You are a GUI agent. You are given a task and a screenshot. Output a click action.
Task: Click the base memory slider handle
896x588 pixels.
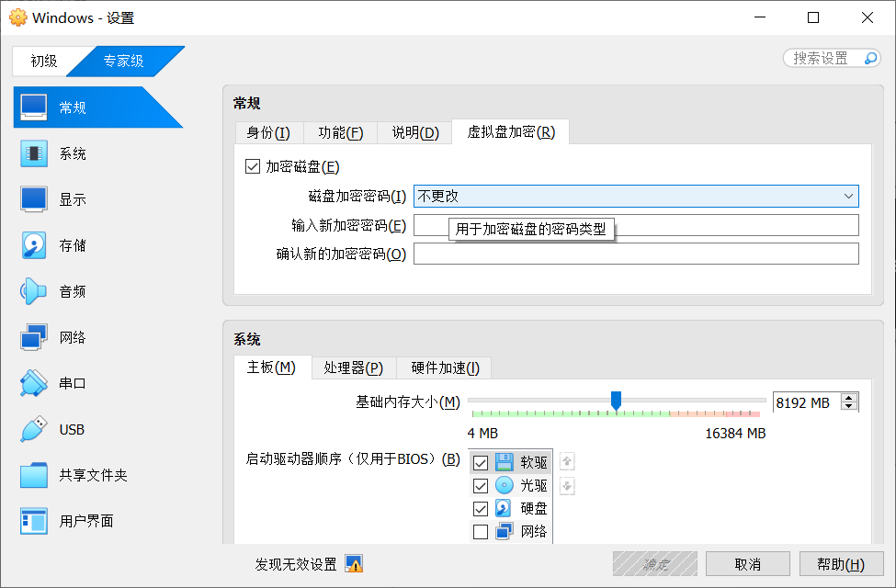pos(617,400)
